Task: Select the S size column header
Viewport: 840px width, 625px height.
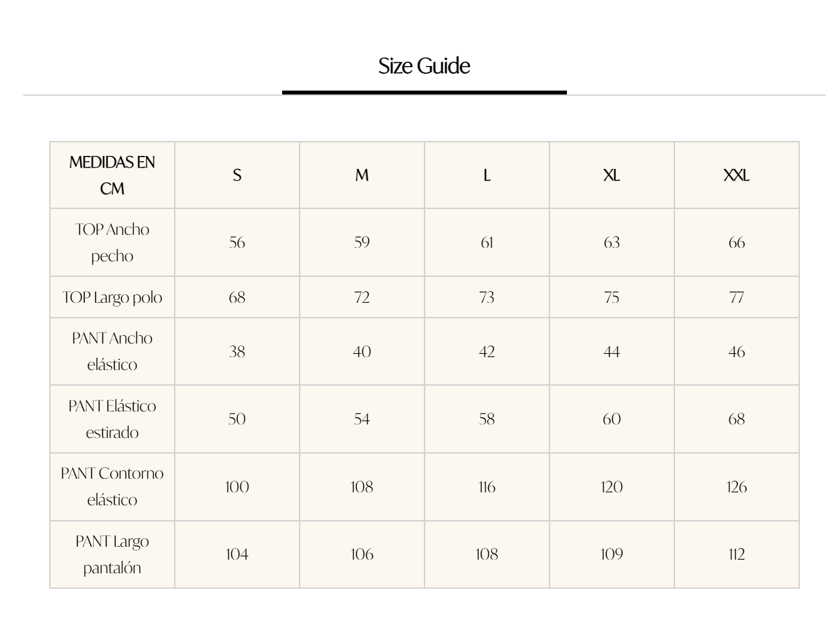Action: [237, 175]
